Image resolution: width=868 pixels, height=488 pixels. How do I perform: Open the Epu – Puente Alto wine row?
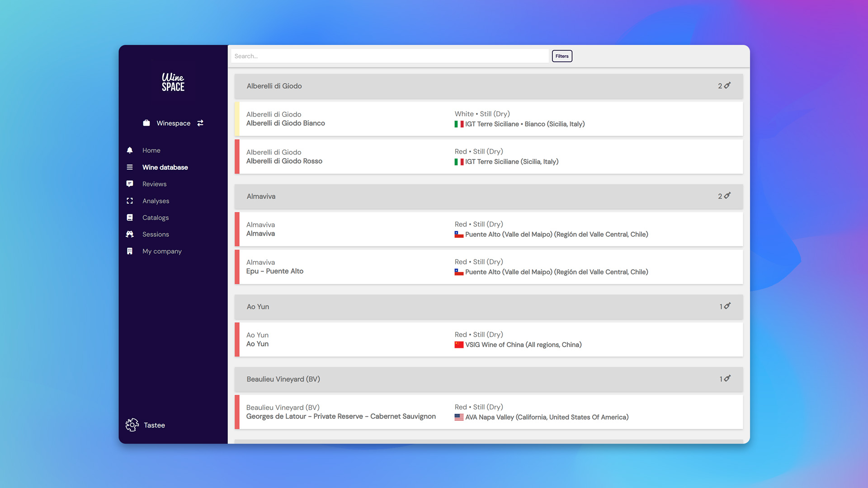coord(488,267)
